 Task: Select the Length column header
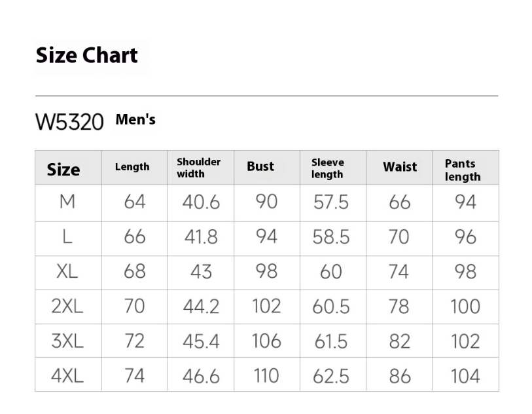click(x=132, y=167)
